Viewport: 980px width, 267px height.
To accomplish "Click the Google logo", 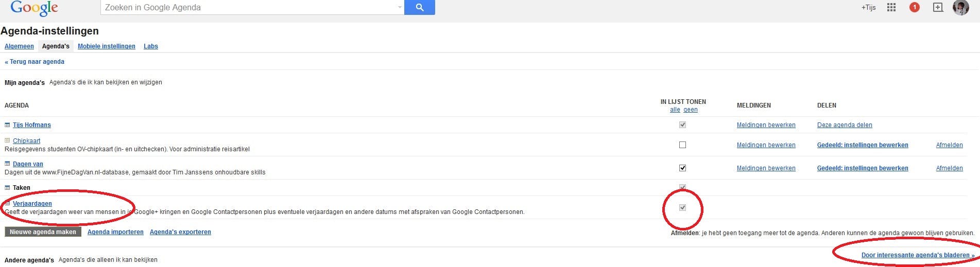I will pos(34,8).
